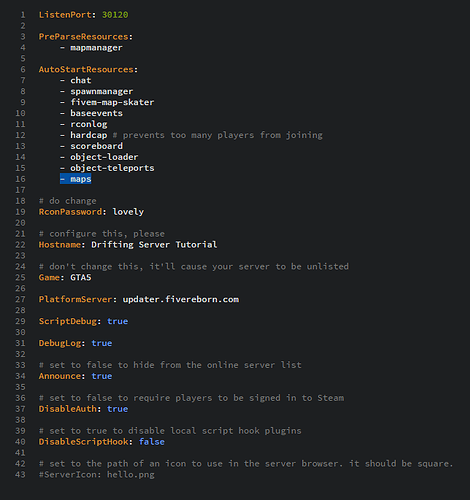Click the DisableScriptHook false value

point(152,442)
